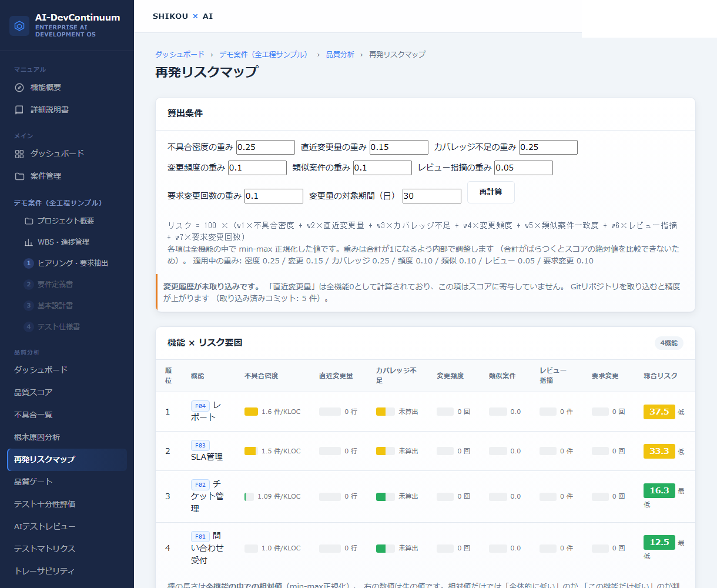
Task: Focus the 不具合密度の重み input field
Action: pos(266,147)
